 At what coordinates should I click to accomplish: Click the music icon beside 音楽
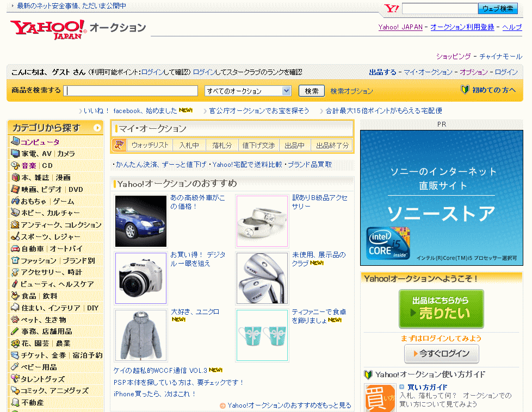coord(15,165)
